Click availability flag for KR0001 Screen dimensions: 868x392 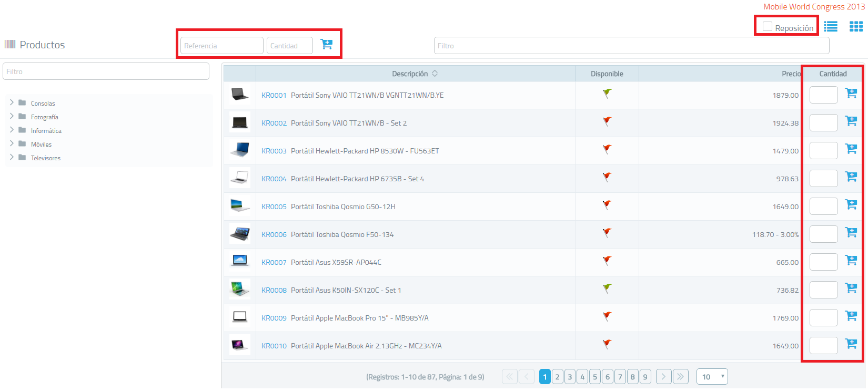pyautogui.click(x=607, y=94)
